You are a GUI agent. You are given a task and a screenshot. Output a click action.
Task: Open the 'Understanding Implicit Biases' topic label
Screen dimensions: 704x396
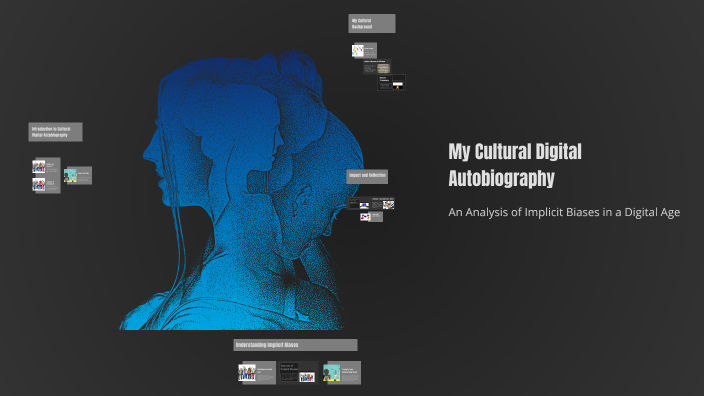click(295, 345)
